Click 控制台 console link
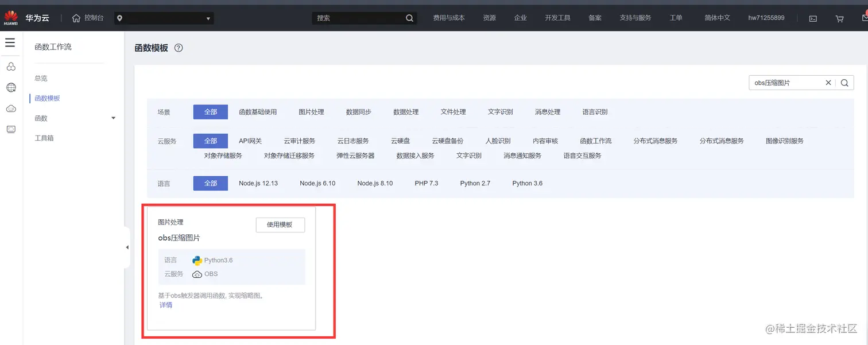Viewport: 868px width, 345px height. pyautogui.click(x=94, y=18)
